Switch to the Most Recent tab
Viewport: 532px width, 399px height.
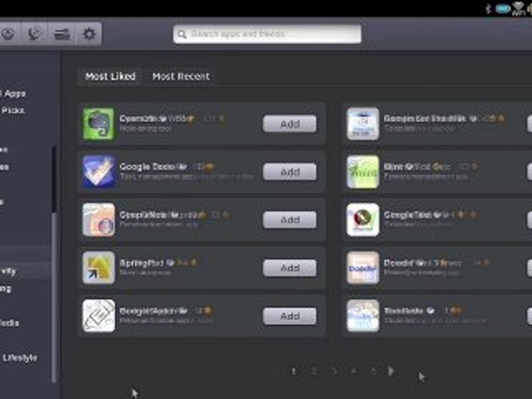[x=181, y=76]
